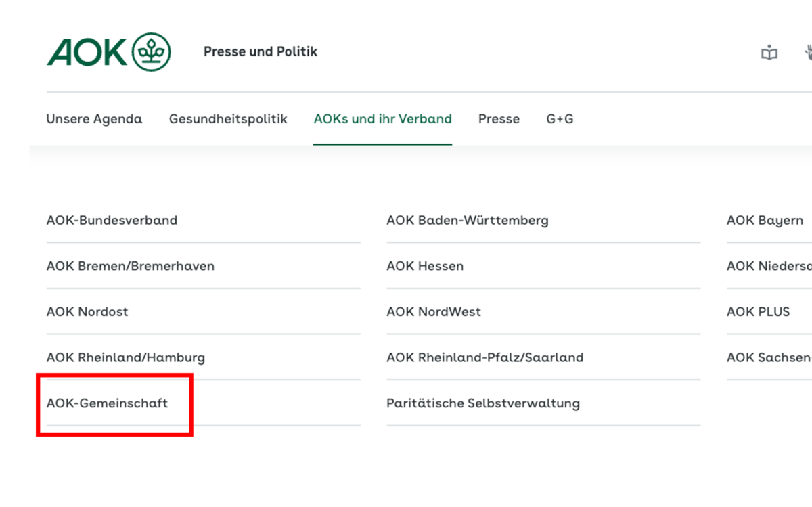This screenshot has height=507, width=812.
Task: Open AOK Rheinland-Pfalz/Saarland
Action: click(484, 357)
